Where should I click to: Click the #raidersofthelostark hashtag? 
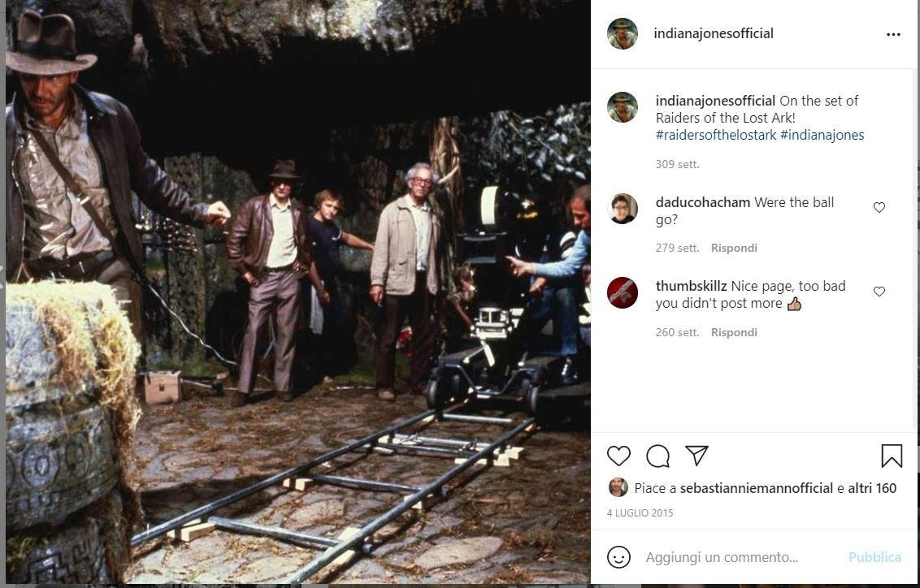point(716,135)
